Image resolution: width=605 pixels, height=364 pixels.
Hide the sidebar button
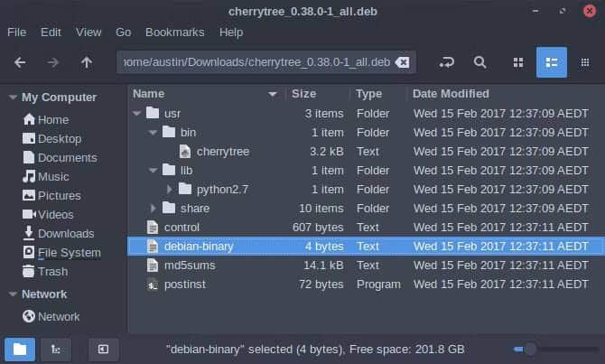(103, 349)
